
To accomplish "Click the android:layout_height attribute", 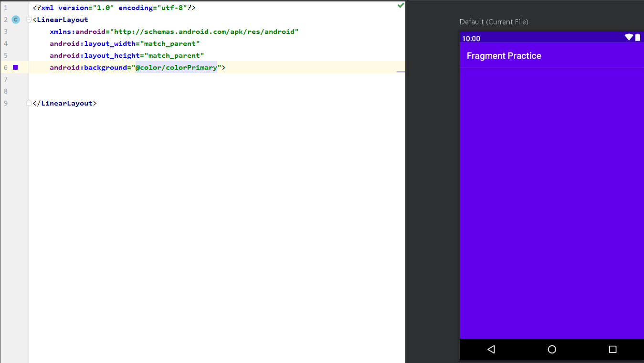I will click(95, 55).
